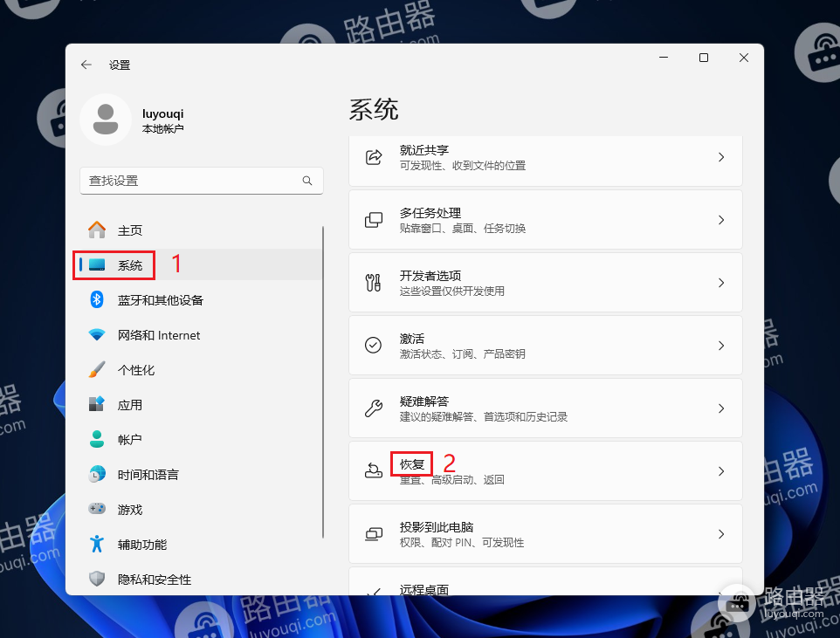Open the 投影到此电脑 option

(546, 533)
